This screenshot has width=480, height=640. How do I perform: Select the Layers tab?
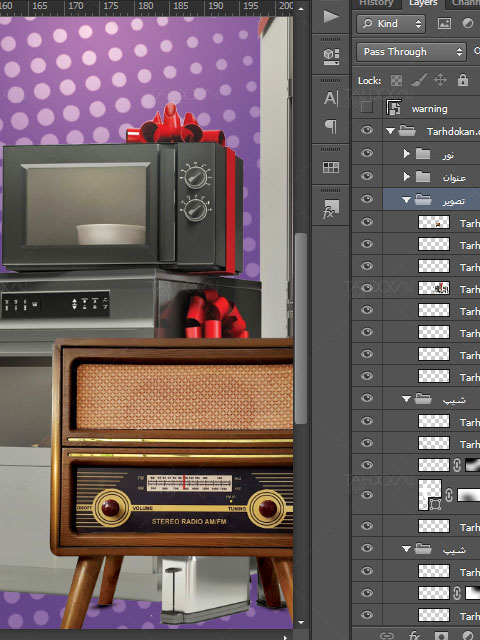423,3
